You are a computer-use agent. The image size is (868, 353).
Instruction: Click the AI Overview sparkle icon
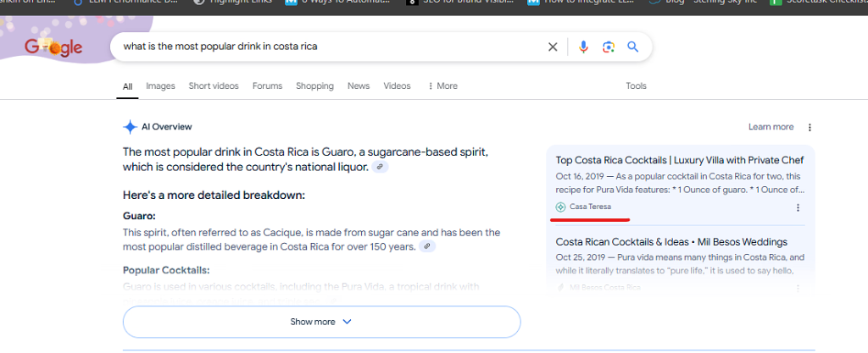[130, 127]
